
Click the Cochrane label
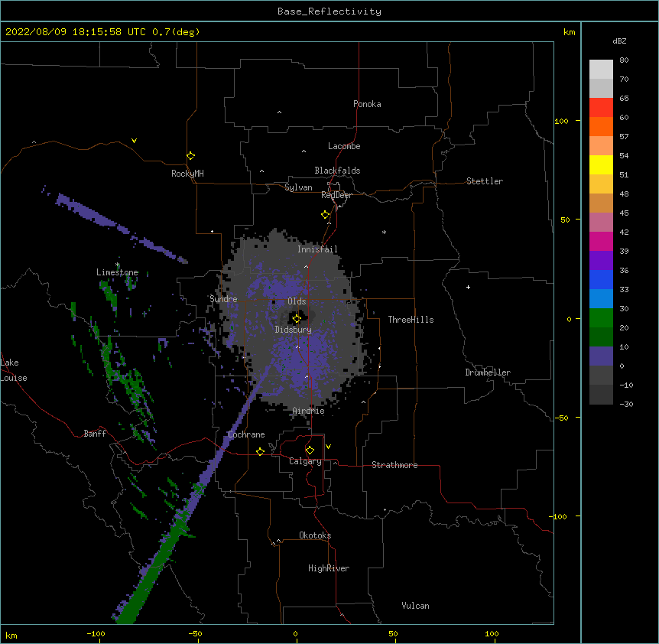pos(246,434)
